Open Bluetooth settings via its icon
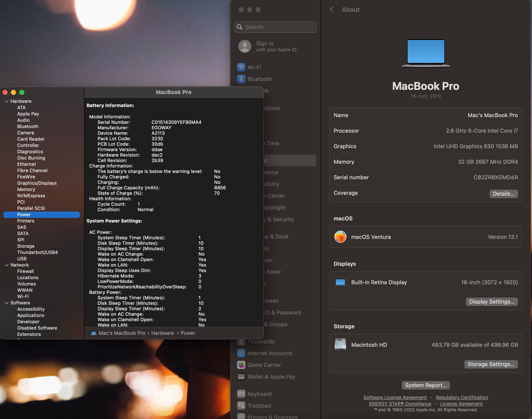This screenshot has height=419, width=532. 241,79
